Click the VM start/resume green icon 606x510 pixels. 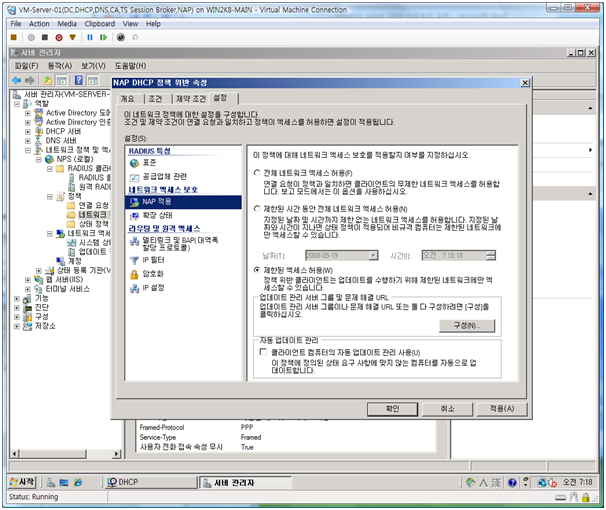tap(103, 37)
